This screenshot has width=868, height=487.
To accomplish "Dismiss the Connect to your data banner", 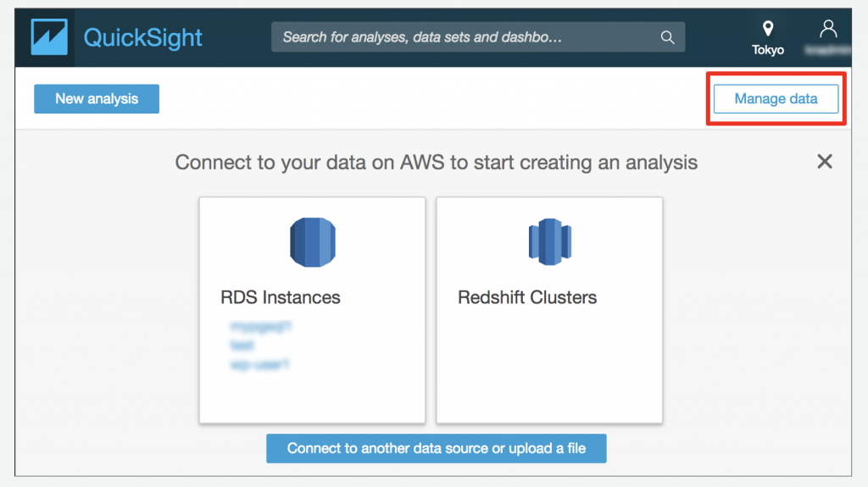I will (x=824, y=161).
